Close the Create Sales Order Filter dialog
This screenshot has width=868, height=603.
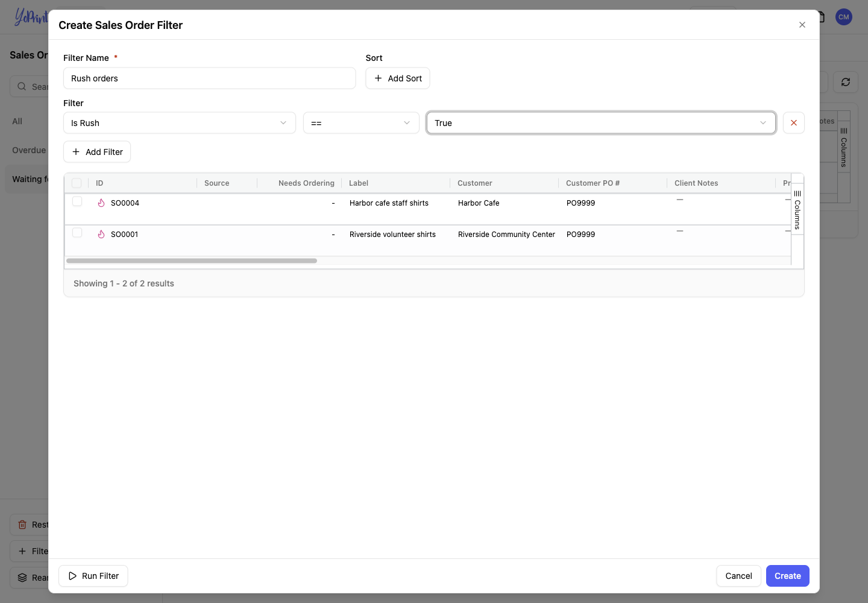tap(802, 25)
